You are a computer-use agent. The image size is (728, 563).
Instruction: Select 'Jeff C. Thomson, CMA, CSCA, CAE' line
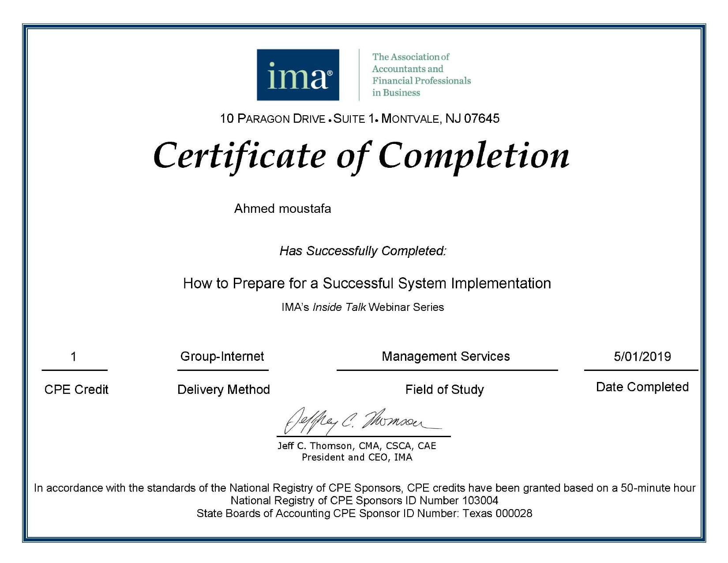coord(356,446)
